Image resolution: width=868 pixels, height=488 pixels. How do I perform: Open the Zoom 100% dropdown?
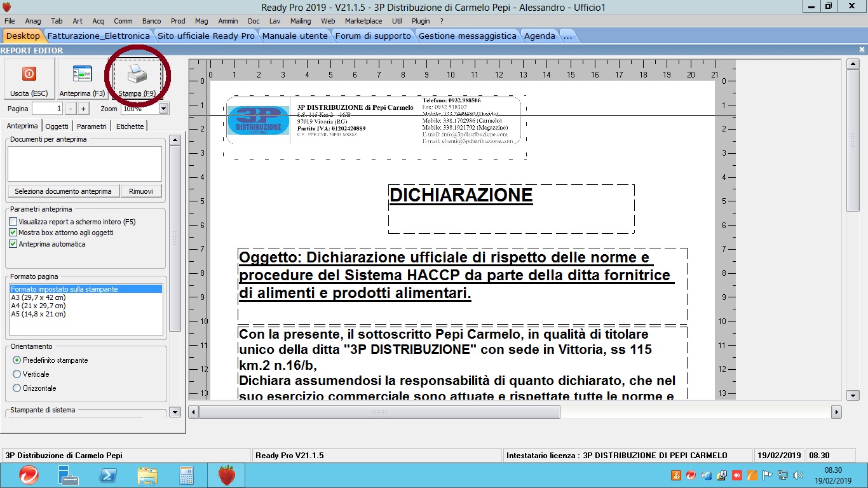pyautogui.click(x=163, y=109)
